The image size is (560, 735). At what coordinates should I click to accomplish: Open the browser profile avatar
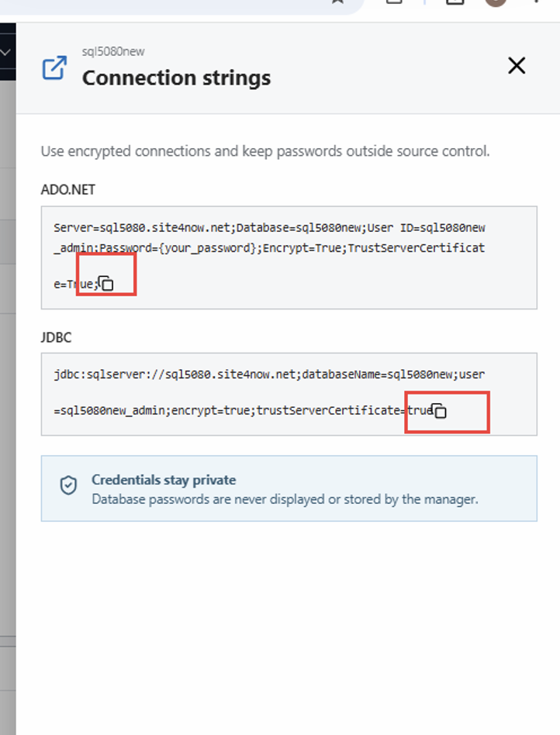(x=496, y=2)
